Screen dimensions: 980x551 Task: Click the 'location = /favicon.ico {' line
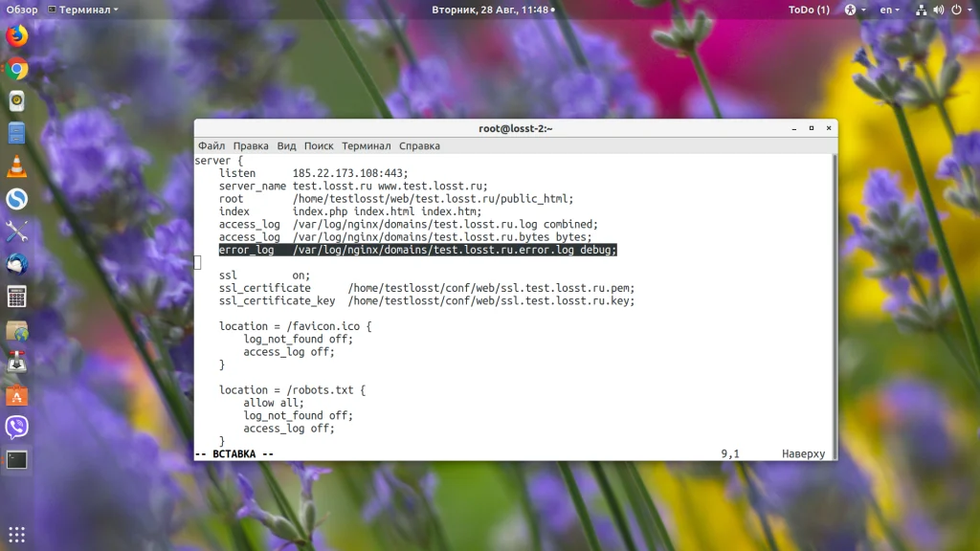pos(295,326)
